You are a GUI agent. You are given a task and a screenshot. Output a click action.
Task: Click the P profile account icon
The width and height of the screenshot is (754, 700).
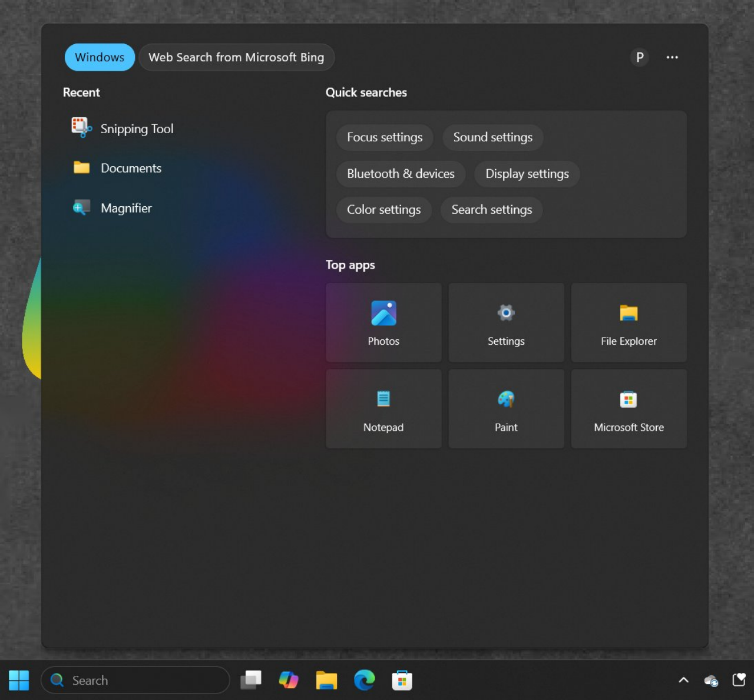640,57
